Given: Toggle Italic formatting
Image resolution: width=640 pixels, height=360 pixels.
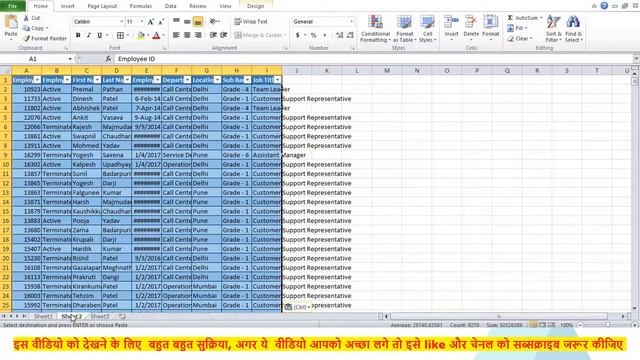Looking at the screenshot, I should tap(89, 36).
